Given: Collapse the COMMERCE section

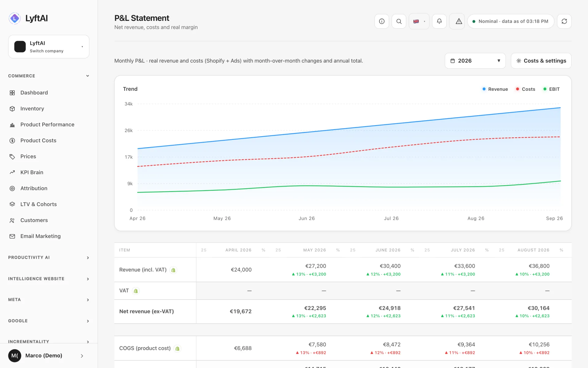Looking at the screenshot, I should click(49, 76).
